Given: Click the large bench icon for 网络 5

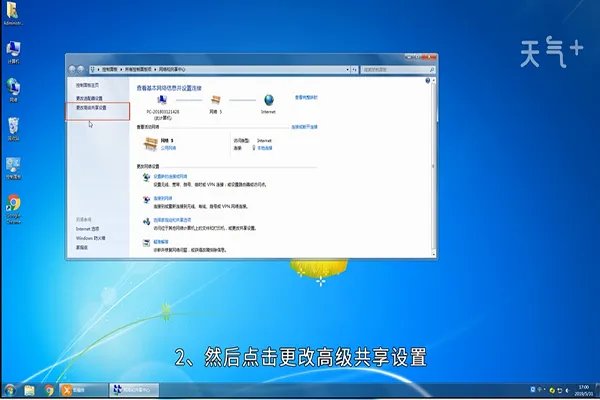Looking at the screenshot, I should tap(151, 144).
